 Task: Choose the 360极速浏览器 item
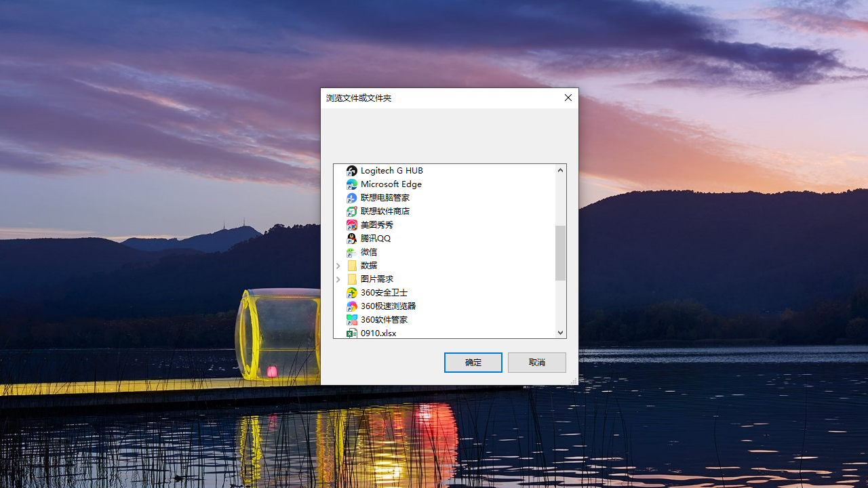click(x=387, y=306)
